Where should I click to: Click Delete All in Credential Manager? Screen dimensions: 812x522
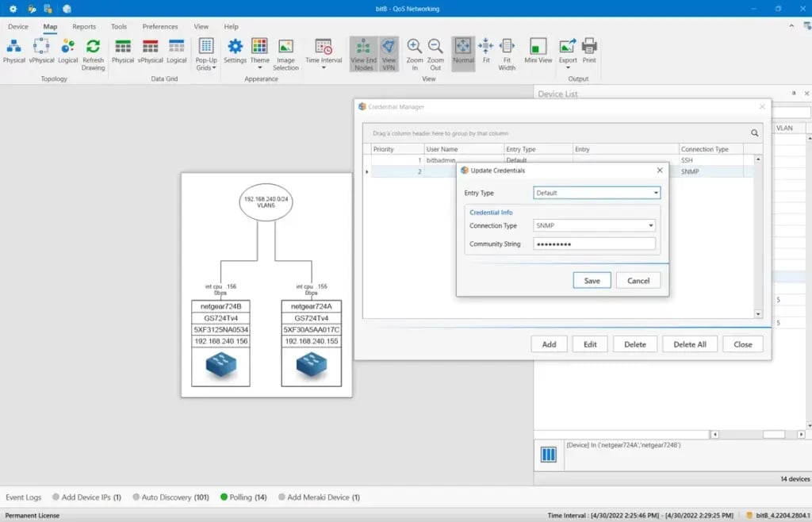point(689,344)
